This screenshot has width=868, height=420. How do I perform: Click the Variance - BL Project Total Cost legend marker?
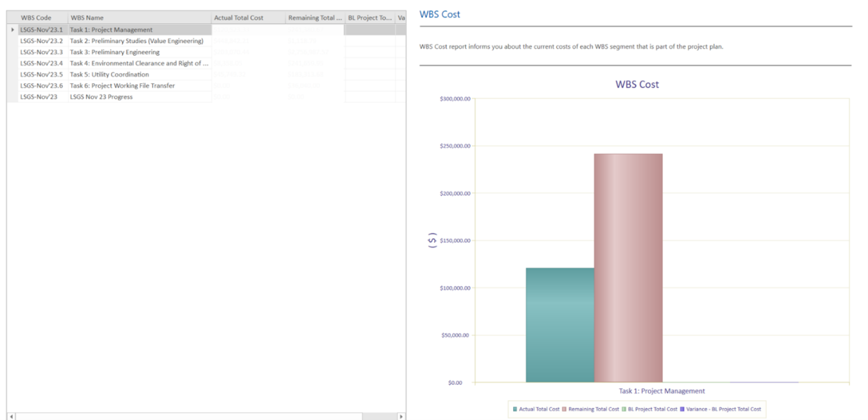[683, 409]
